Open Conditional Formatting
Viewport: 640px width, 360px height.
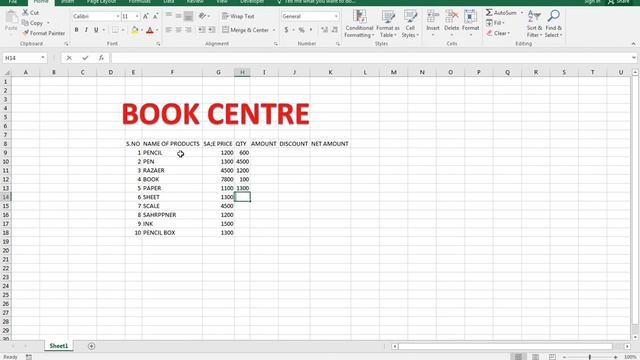(359, 24)
